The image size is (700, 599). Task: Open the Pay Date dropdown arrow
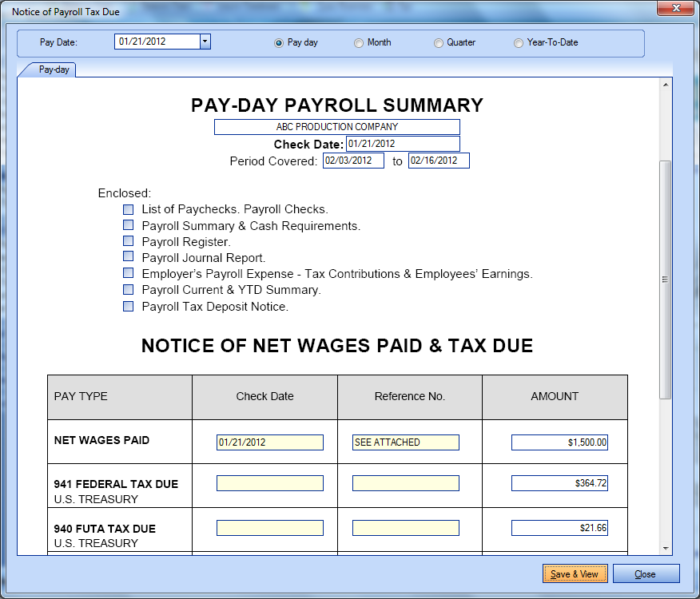[x=205, y=42]
